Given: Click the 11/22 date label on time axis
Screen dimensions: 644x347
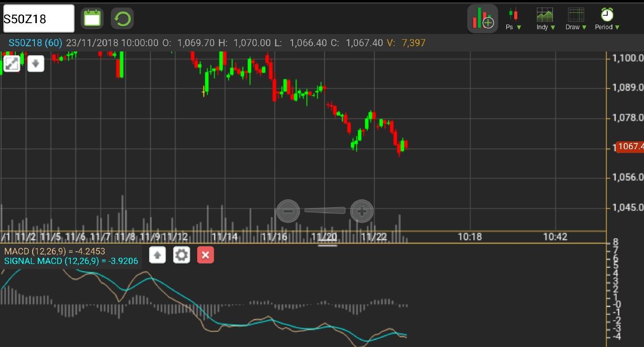Looking at the screenshot, I should tap(374, 237).
